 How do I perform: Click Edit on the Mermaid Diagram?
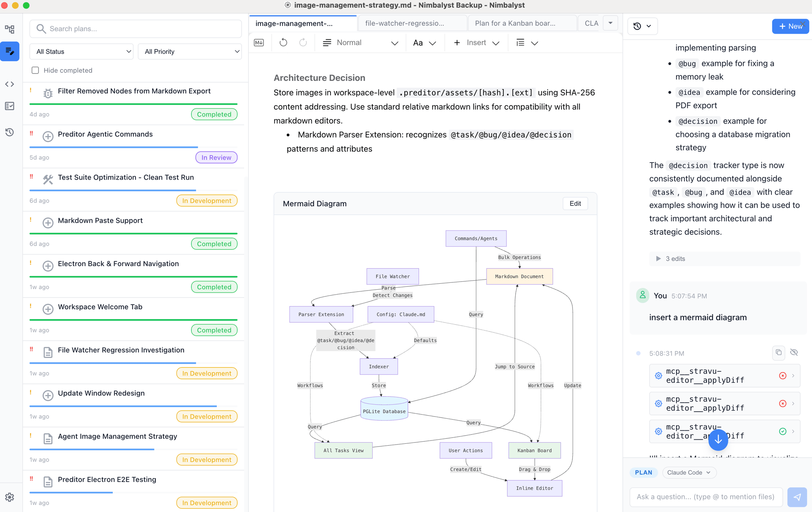coord(575,204)
